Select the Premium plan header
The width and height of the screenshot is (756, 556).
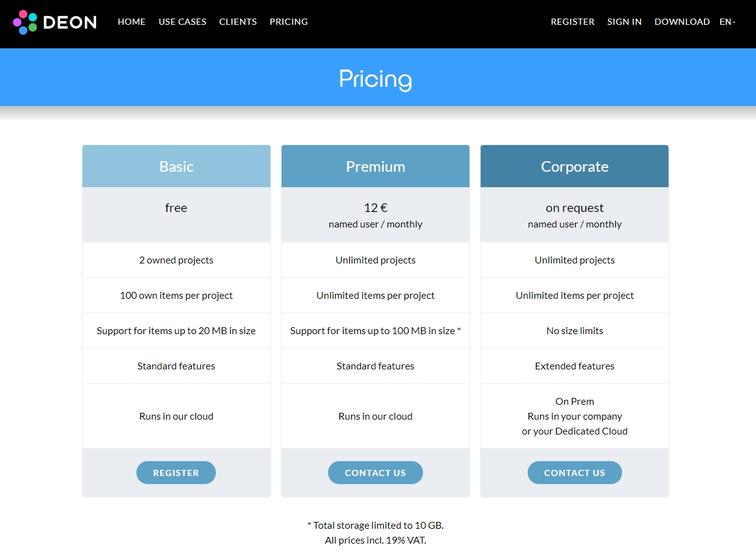coord(375,166)
